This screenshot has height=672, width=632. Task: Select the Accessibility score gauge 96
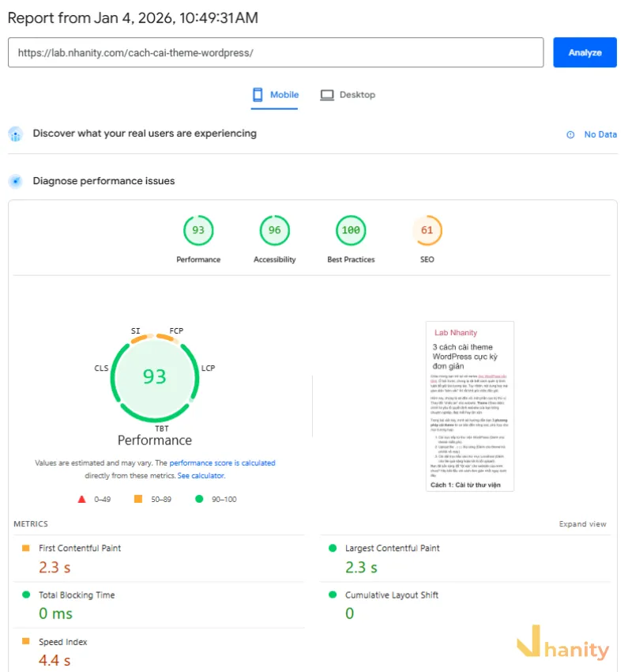point(274,230)
